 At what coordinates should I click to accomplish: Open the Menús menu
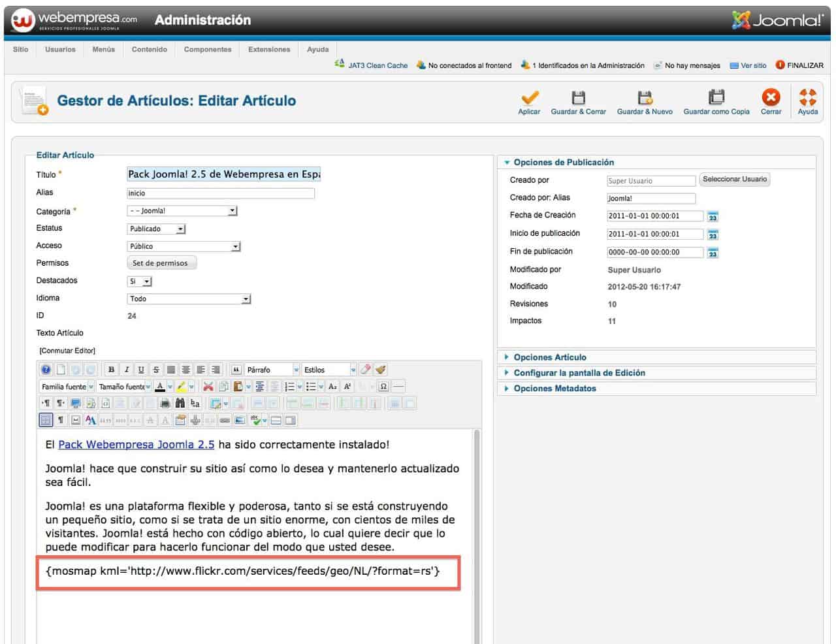tap(104, 50)
